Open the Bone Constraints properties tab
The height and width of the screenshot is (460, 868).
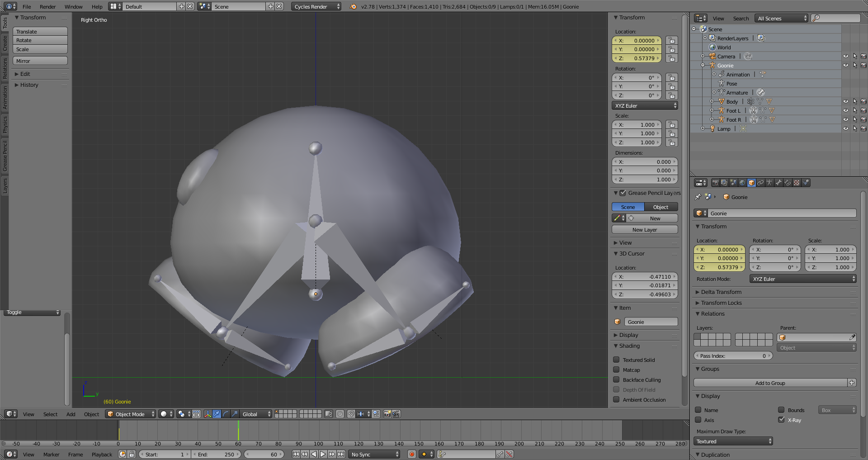click(788, 183)
